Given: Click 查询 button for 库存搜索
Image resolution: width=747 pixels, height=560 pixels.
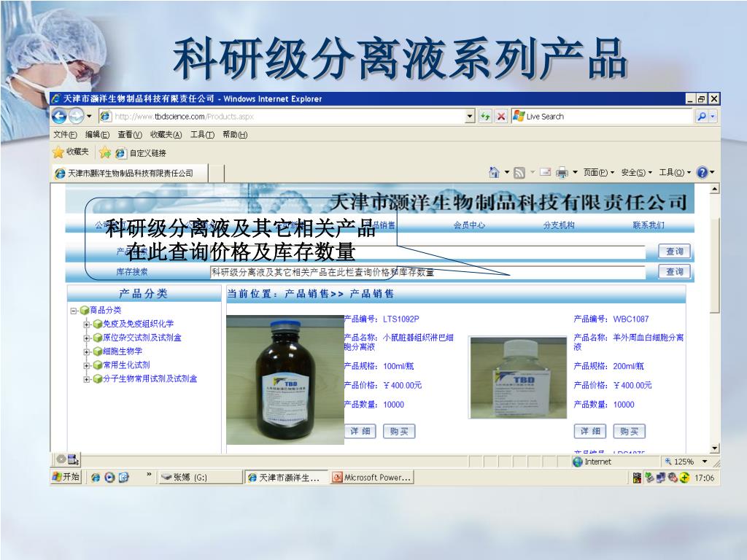Looking at the screenshot, I should (674, 272).
